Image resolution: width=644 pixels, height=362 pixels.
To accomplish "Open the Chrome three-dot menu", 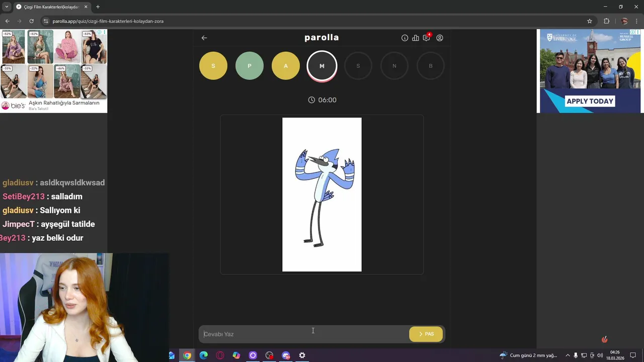I will 636,21.
